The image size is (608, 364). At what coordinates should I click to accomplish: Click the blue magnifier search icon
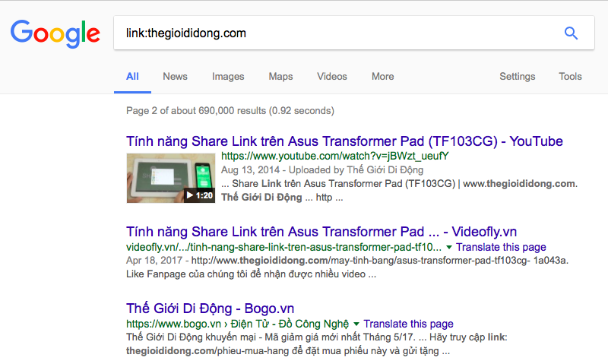(x=571, y=33)
